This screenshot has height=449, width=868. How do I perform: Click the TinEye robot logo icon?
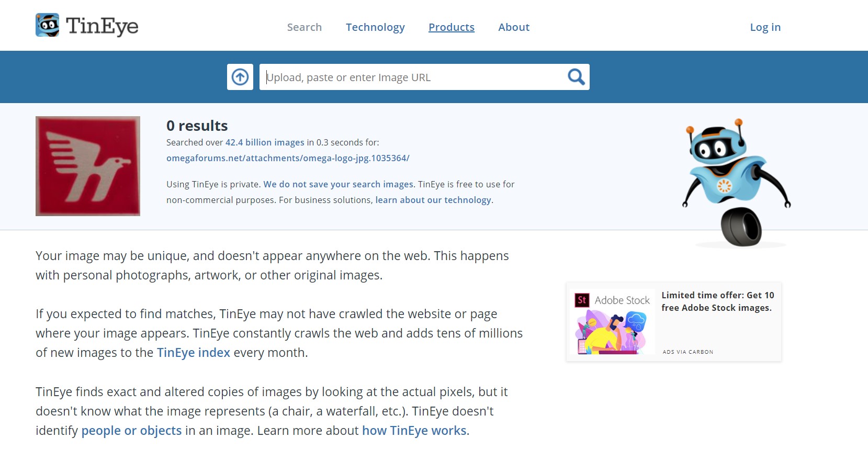point(47,25)
